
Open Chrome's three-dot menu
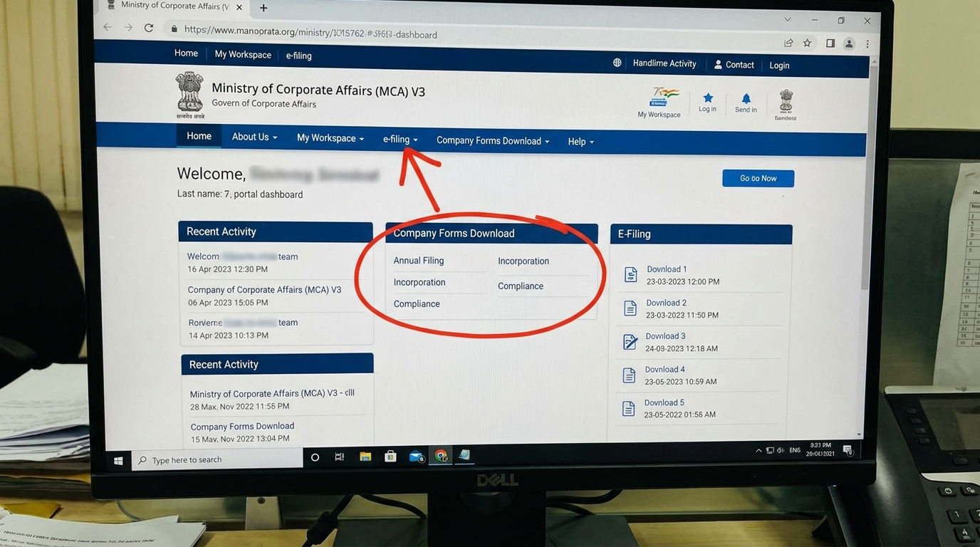pyautogui.click(x=867, y=44)
